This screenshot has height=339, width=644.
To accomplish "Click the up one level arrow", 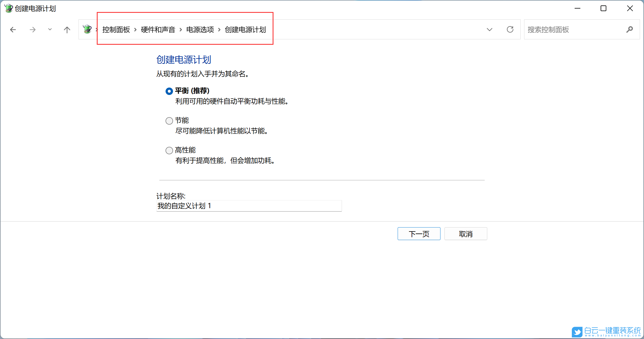I will pos(67,29).
